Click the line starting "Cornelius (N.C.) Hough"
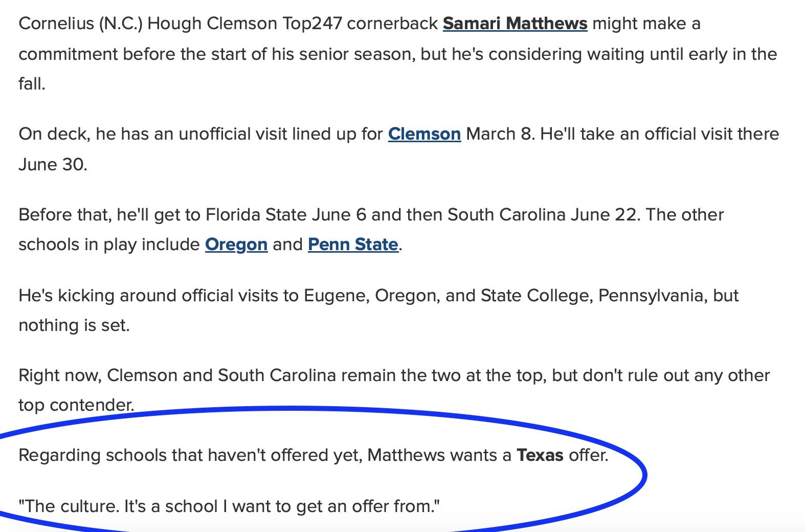The height and width of the screenshot is (532, 805). pos(360,24)
